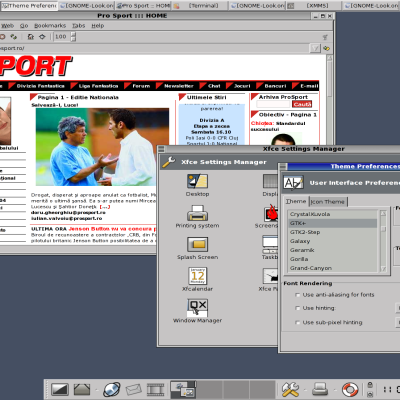Click the lock screen icon in the panel

[370, 385]
